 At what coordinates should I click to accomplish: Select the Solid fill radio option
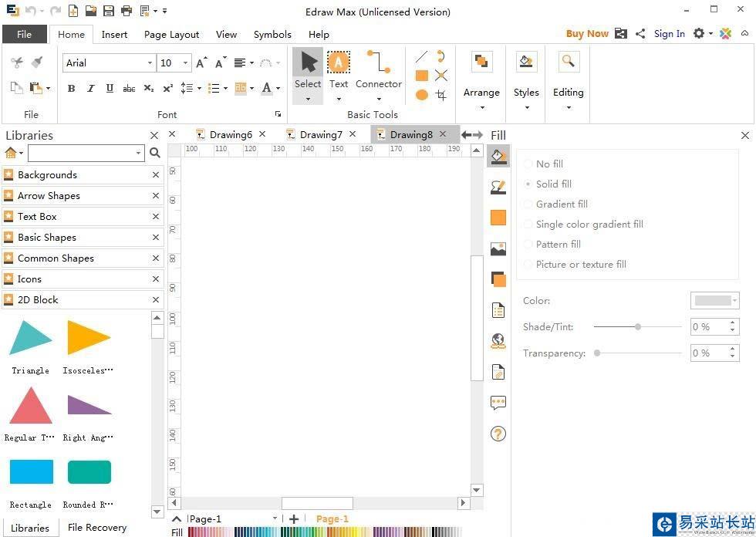548,184
